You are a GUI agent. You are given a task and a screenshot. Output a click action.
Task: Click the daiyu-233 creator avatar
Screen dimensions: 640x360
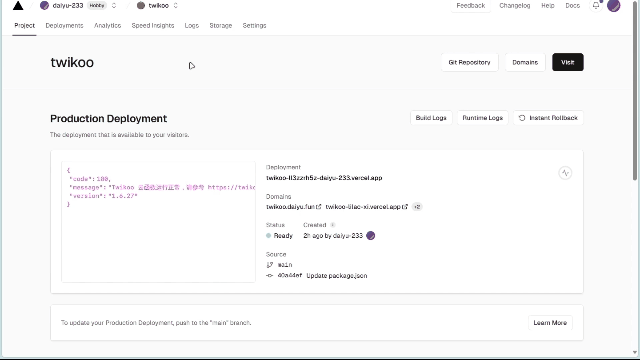(371, 236)
